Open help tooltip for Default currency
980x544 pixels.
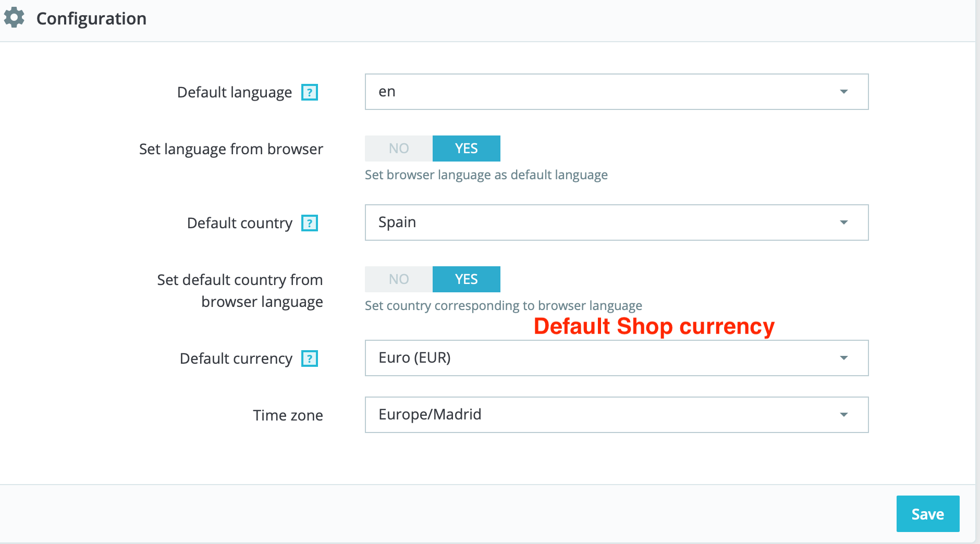[310, 358]
